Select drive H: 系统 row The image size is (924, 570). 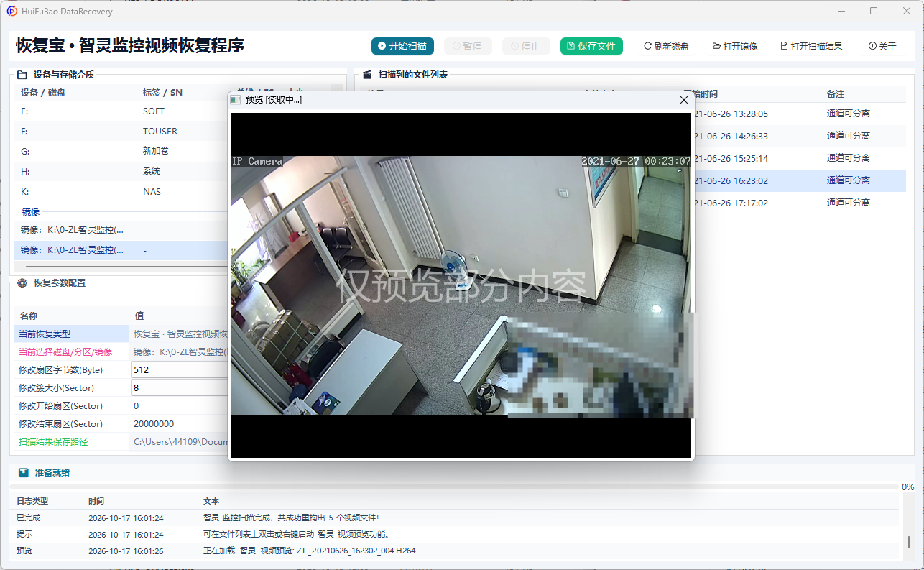click(121, 172)
